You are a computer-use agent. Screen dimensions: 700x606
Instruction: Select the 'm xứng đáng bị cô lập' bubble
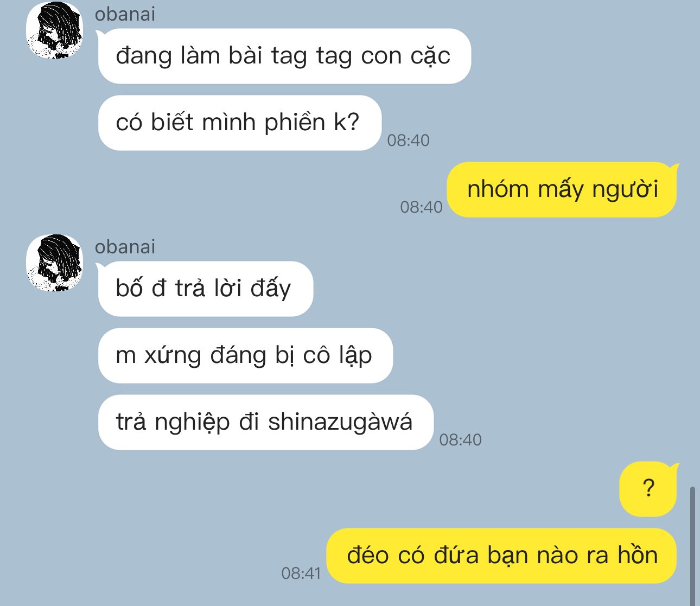tap(245, 356)
